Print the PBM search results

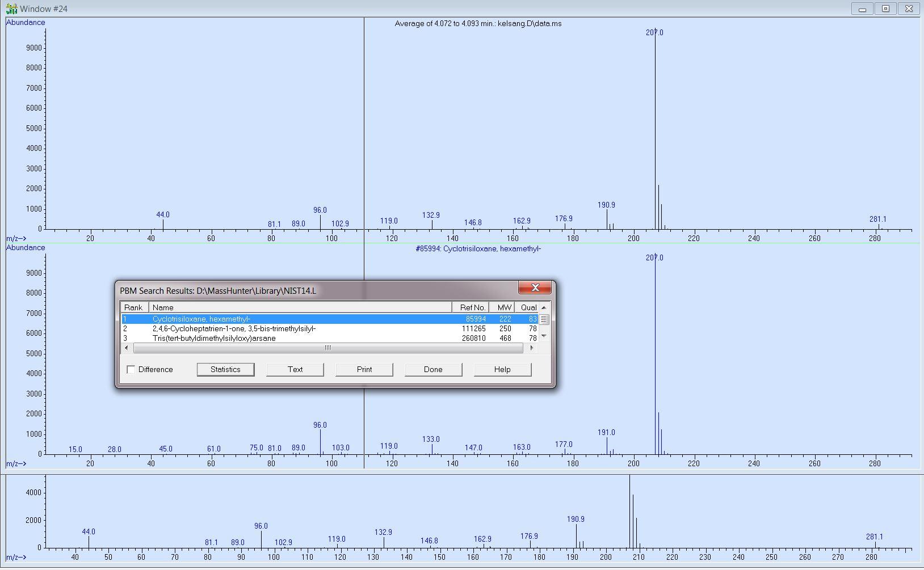(364, 369)
